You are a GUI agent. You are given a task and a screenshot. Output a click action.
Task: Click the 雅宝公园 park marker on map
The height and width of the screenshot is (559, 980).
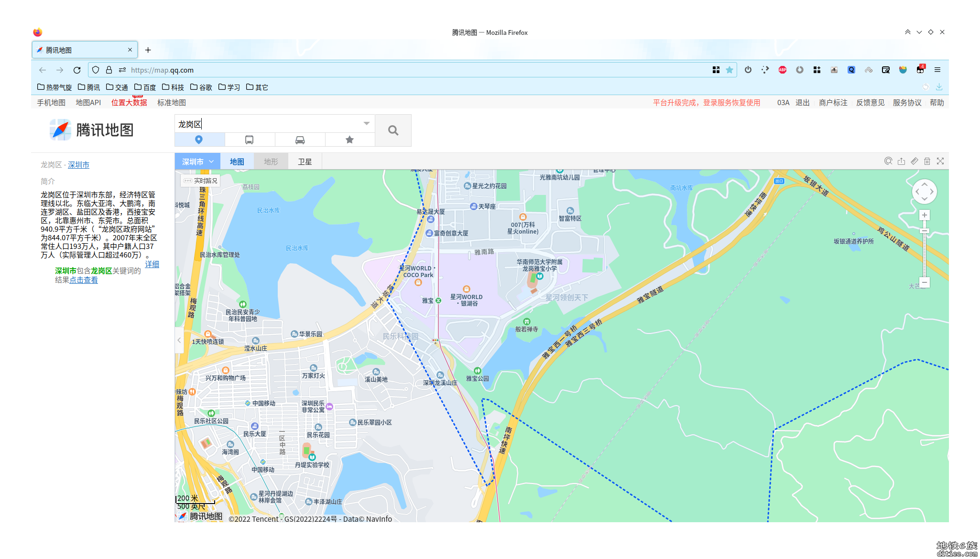(x=478, y=371)
